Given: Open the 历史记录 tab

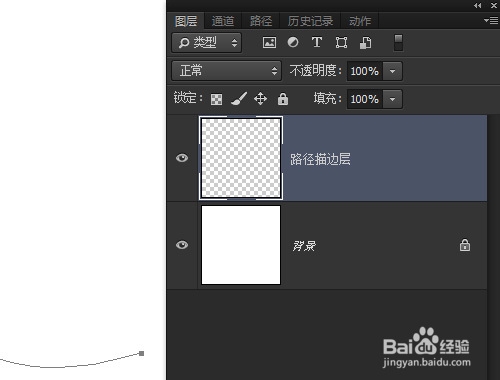Looking at the screenshot, I should pyautogui.click(x=310, y=21).
